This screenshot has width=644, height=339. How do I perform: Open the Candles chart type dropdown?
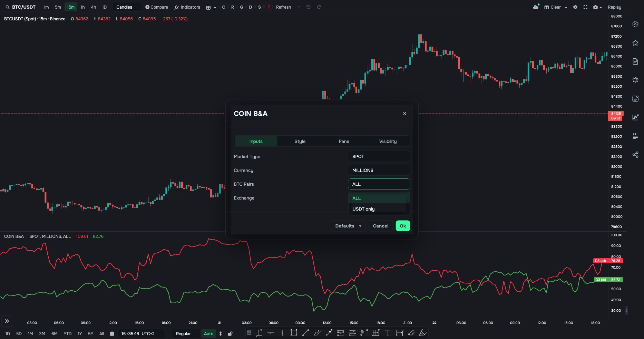point(127,7)
